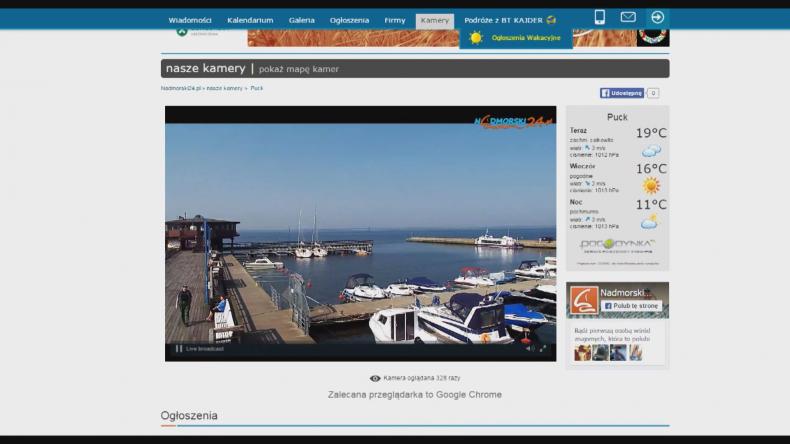
Task: Go to the Galeria section
Action: pyautogui.click(x=302, y=20)
